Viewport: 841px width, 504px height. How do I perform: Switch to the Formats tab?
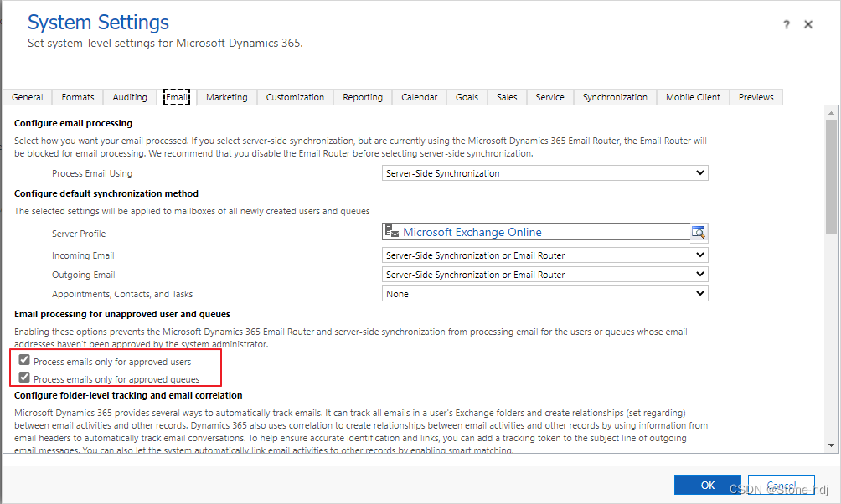(x=78, y=97)
